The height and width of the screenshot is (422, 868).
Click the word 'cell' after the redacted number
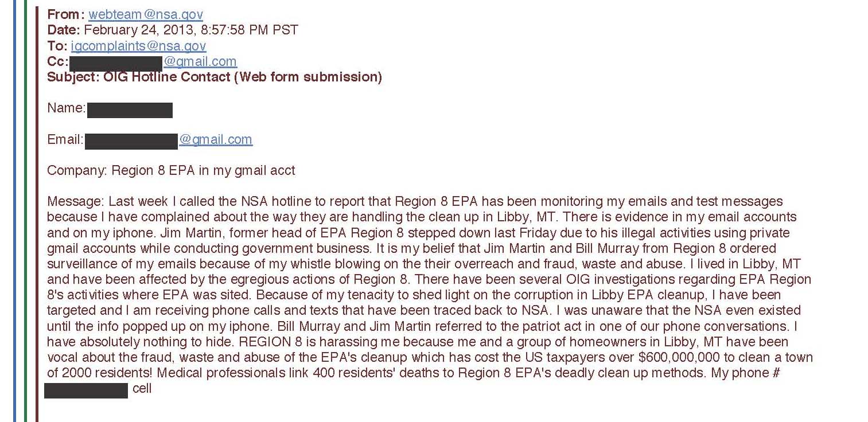(x=142, y=389)
